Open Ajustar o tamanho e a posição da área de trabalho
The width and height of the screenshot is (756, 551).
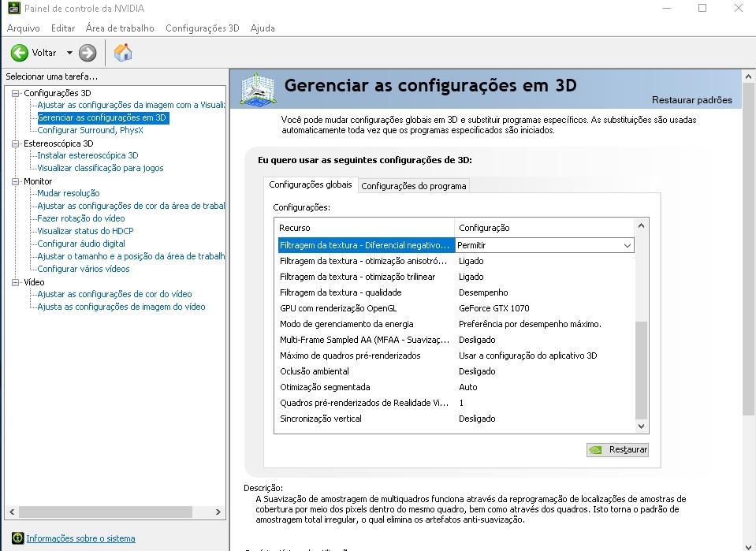131,256
